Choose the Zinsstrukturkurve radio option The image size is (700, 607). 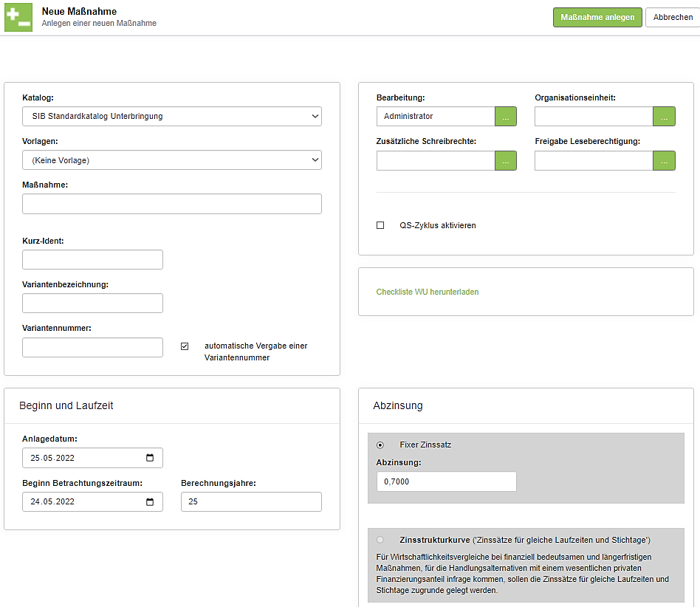point(380,540)
